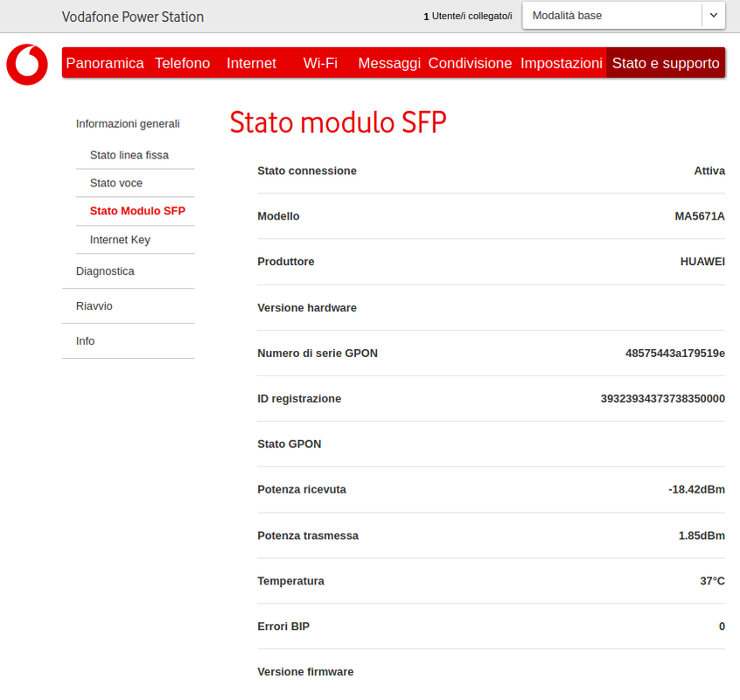
Task: Select Stato e supporto tab
Action: tap(666, 63)
